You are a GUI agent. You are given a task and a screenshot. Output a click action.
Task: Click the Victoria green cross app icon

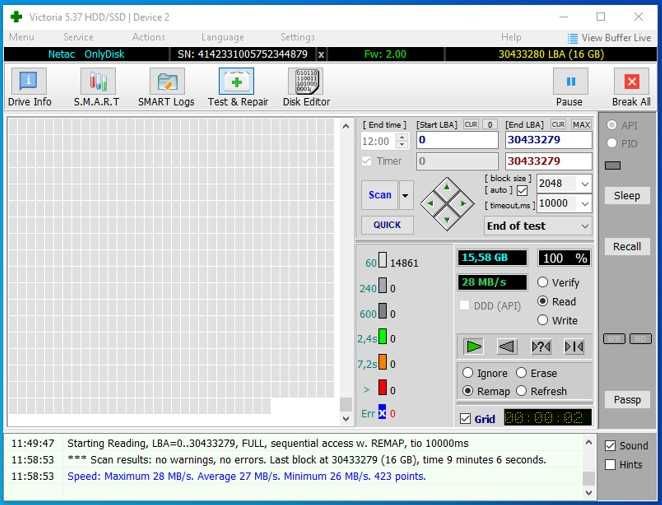point(16,17)
